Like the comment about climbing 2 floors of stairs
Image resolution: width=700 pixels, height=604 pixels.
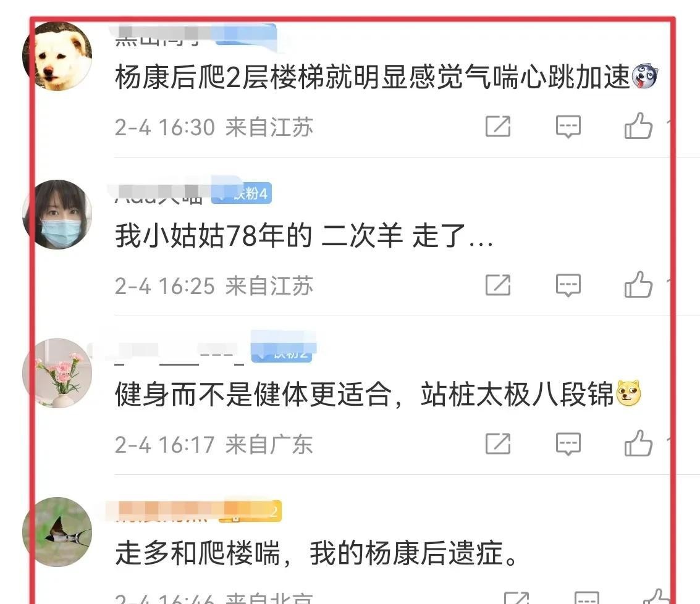click(x=638, y=126)
